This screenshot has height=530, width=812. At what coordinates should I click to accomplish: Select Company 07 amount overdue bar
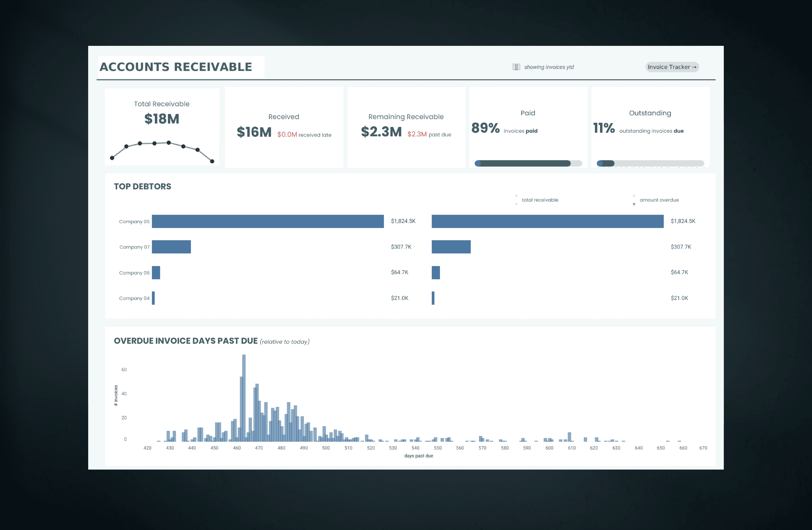click(451, 247)
